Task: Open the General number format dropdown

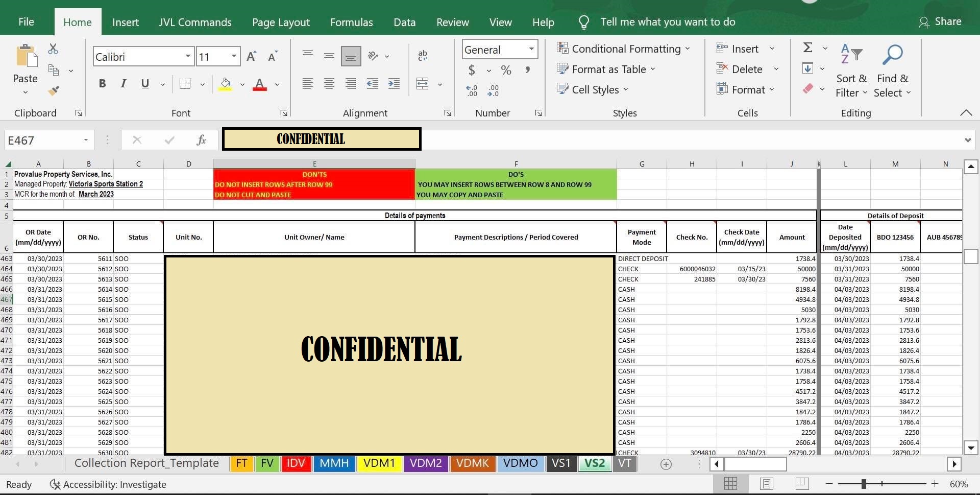Action: click(x=531, y=49)
